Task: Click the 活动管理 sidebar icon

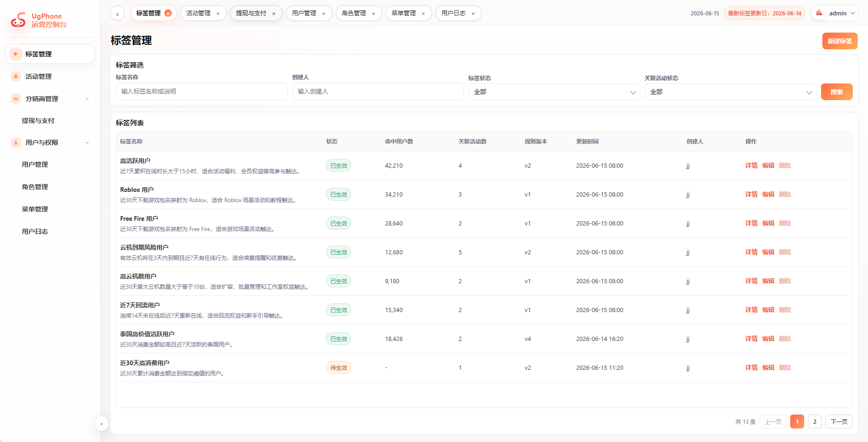Action: (16, 76)
